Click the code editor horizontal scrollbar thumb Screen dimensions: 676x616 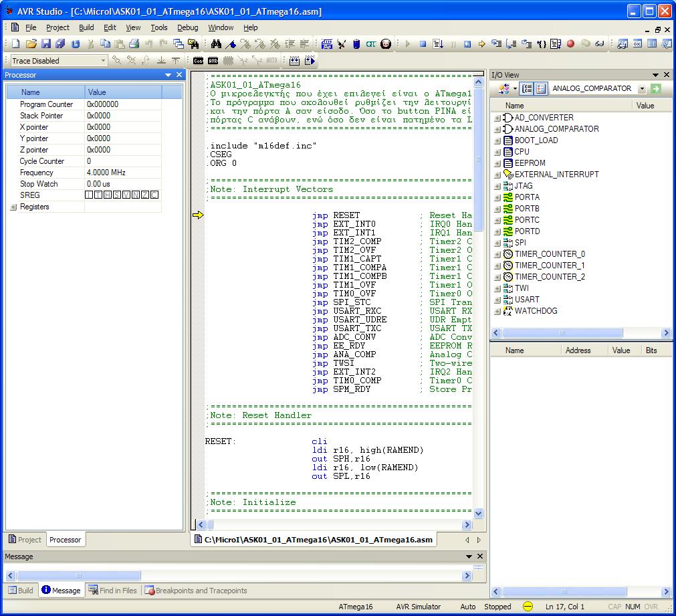[x=211, y=525]
